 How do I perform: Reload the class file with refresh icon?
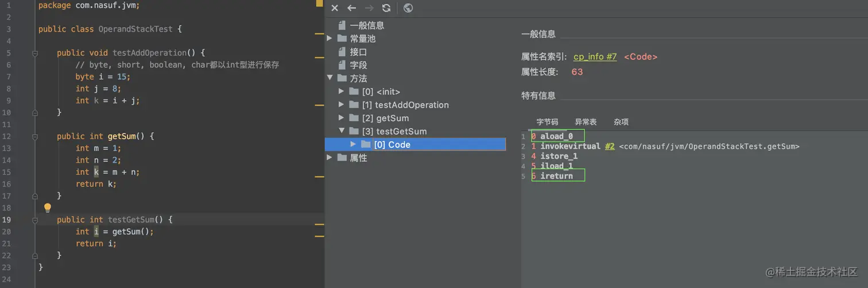(386, 8)
